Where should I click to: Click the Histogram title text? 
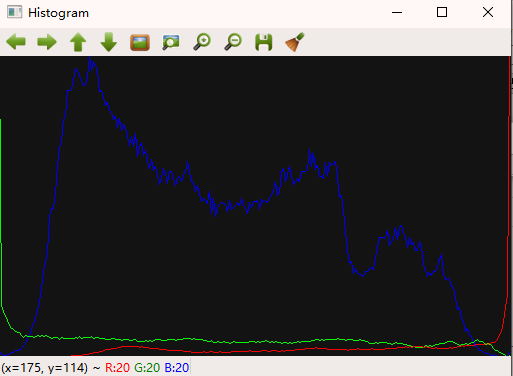coord(58,13)
